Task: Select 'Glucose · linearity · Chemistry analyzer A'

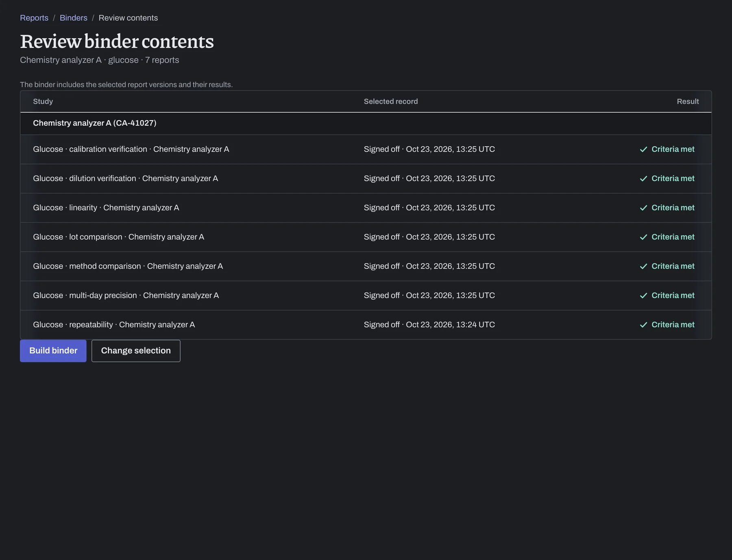Action: (106, 208)
